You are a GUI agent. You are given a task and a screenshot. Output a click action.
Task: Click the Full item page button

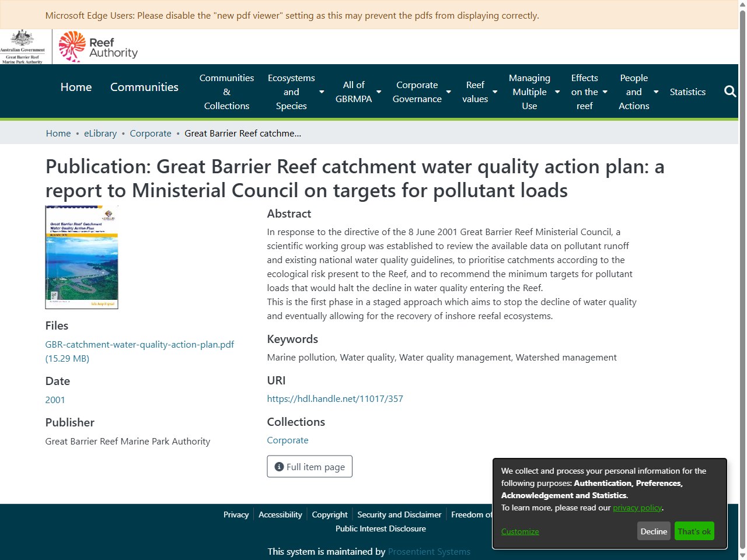coord(309,467)
